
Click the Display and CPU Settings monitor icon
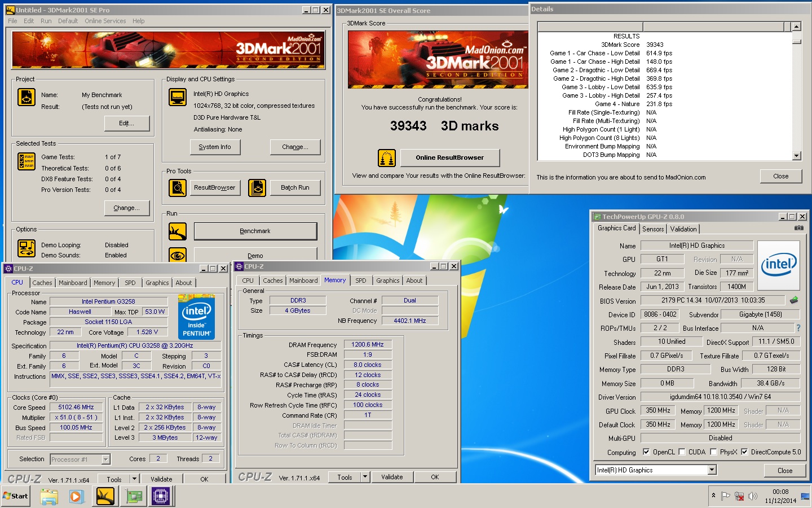pyautogui.click(x=178, y=97)
